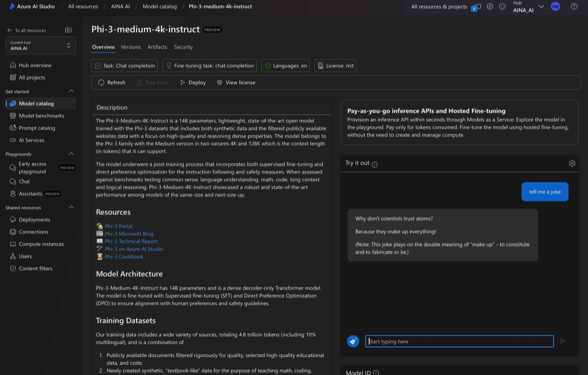The image size is (588, 375).
Task: Open the help question mark icon
Action: pyautogui.click(x=574, y=6)
